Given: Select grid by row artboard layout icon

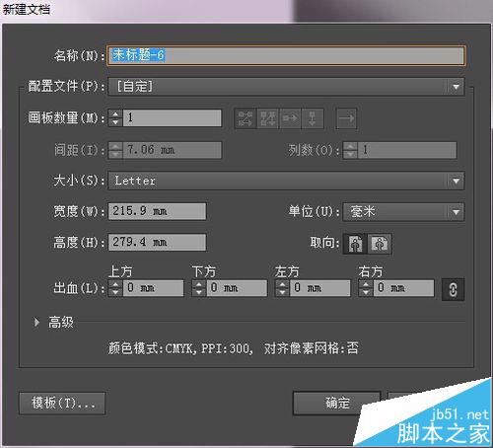Looking at the screenshot, I should click(246, 118).
